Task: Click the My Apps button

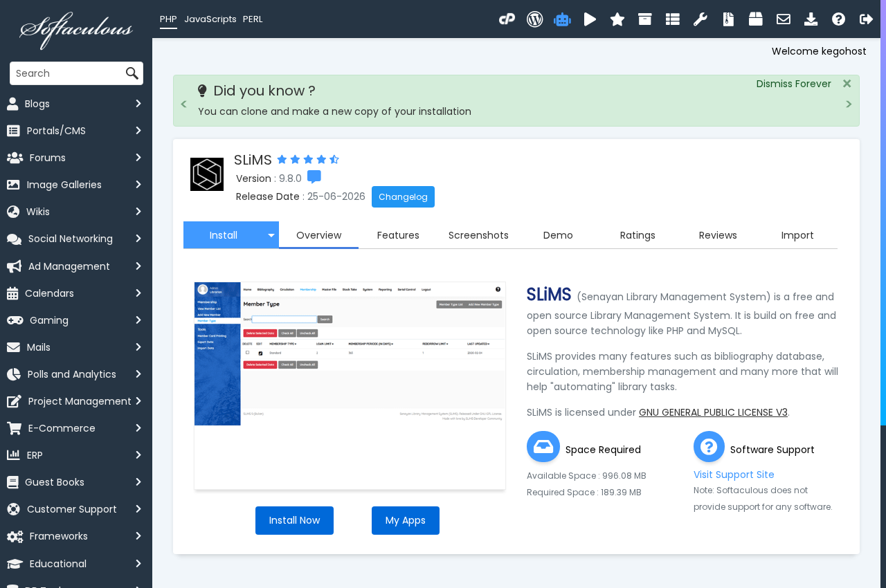Action: tap(406, 520)
